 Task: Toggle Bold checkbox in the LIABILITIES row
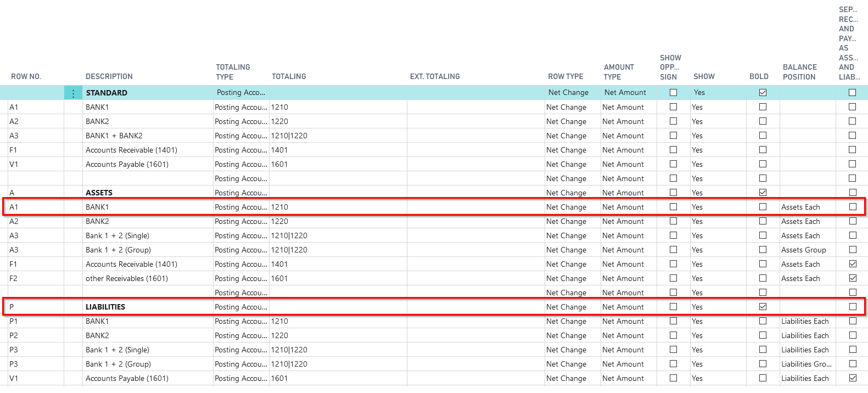tap(763, 307)
